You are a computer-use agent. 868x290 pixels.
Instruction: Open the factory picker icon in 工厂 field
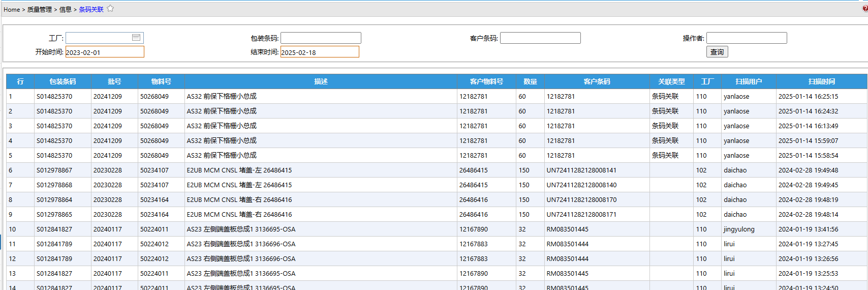[136, 38]
